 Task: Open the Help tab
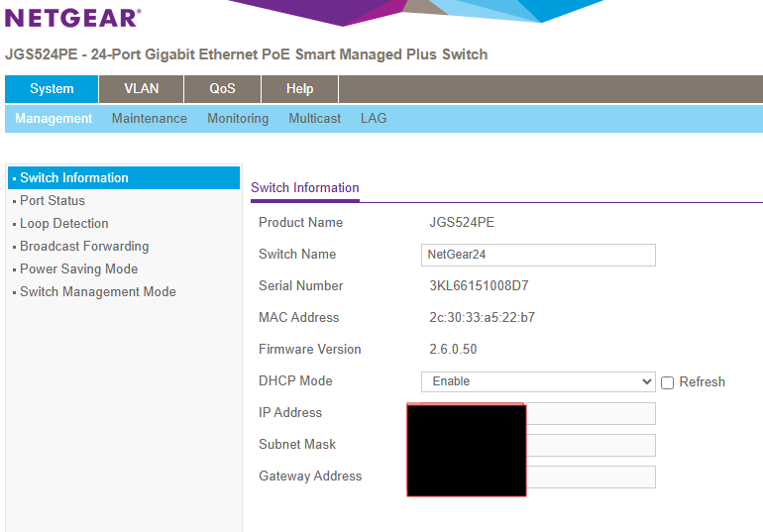(299, 89)
